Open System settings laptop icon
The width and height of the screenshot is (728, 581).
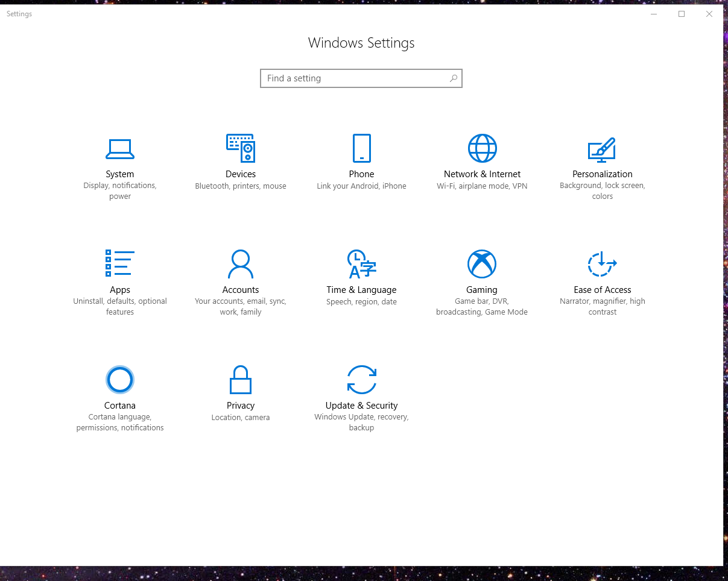(x=120, y=148)
